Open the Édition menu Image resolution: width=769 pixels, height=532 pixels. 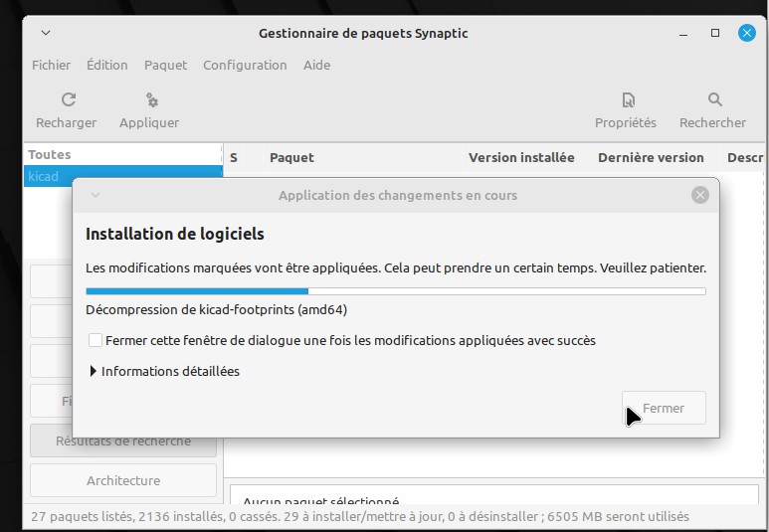(106, 65)
